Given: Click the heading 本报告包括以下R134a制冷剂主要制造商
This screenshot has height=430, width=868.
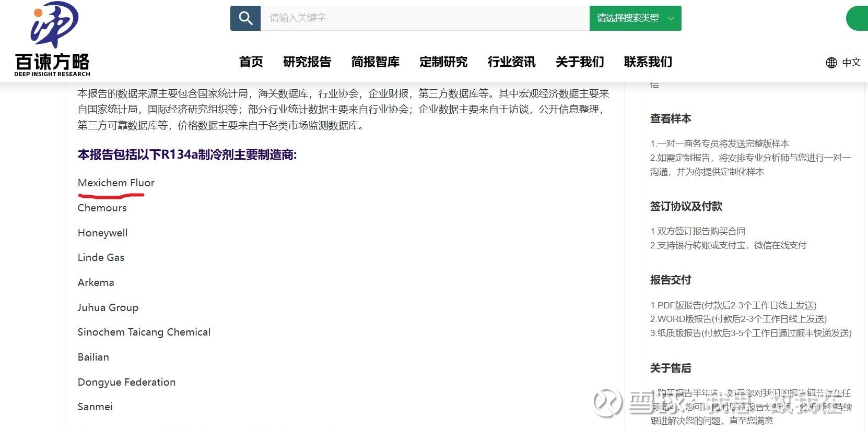Looking at the screenshot, I should [187, 155].
